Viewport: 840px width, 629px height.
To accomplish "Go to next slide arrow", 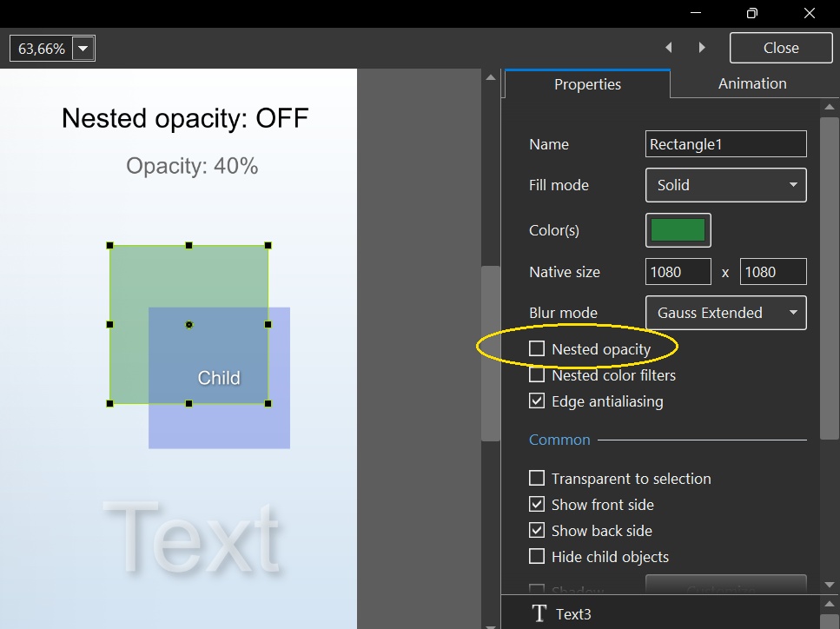I will pos(702,48).
